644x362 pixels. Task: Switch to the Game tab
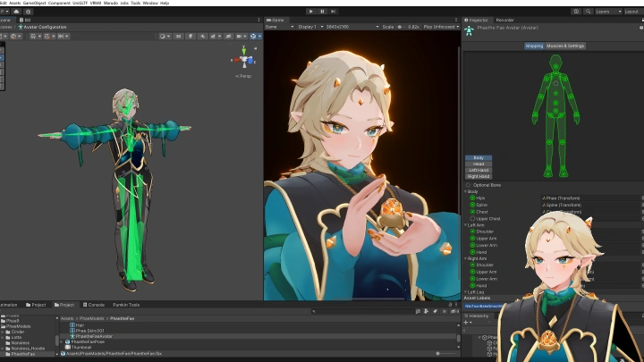(x=275, y=20)
